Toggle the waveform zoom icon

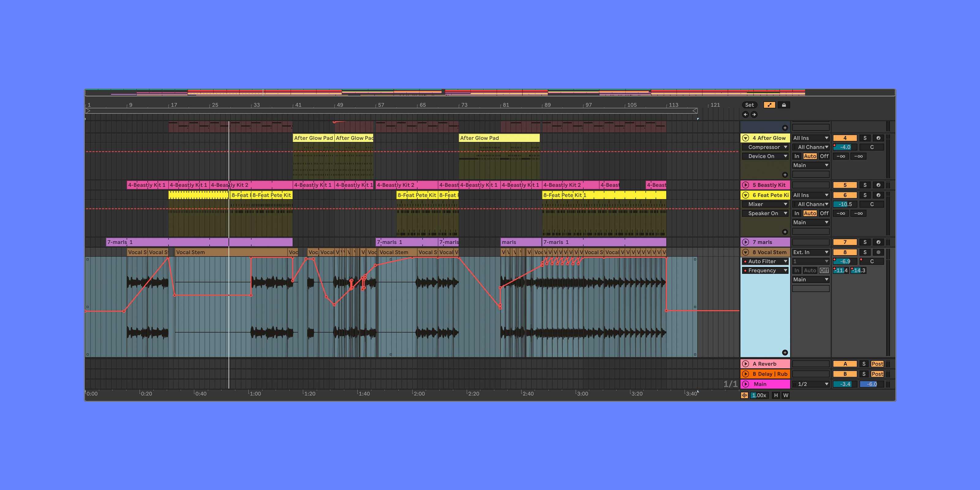tap(744, 395)
